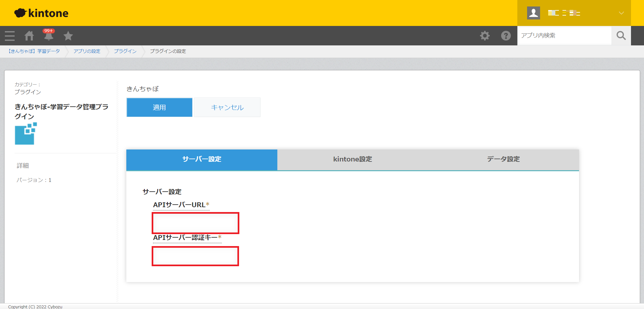Image resolution: width=644 pixels, height=309 pixels.
Task: Open the アプリの設定 breadcrumb link
Action: (87, 51)
